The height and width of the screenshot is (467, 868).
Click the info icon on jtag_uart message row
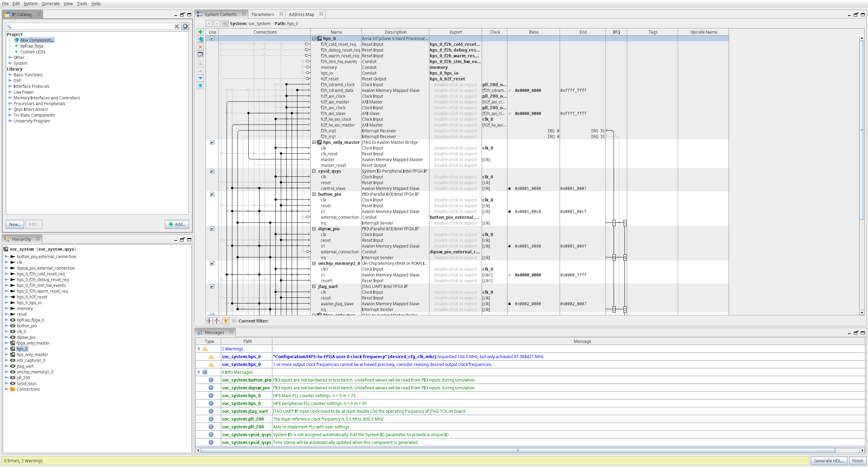click(211, 411)
